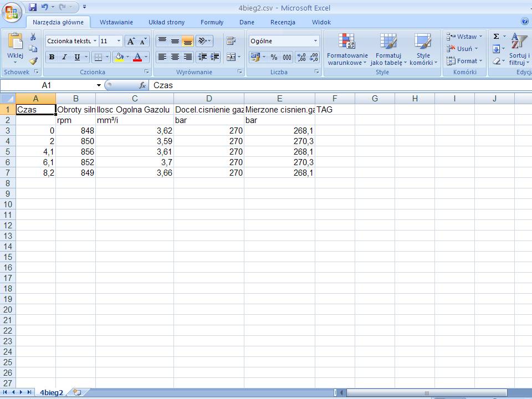Switch to the Dane tab
The width and height of the screenshot is (532, 399).
point(247,22)
